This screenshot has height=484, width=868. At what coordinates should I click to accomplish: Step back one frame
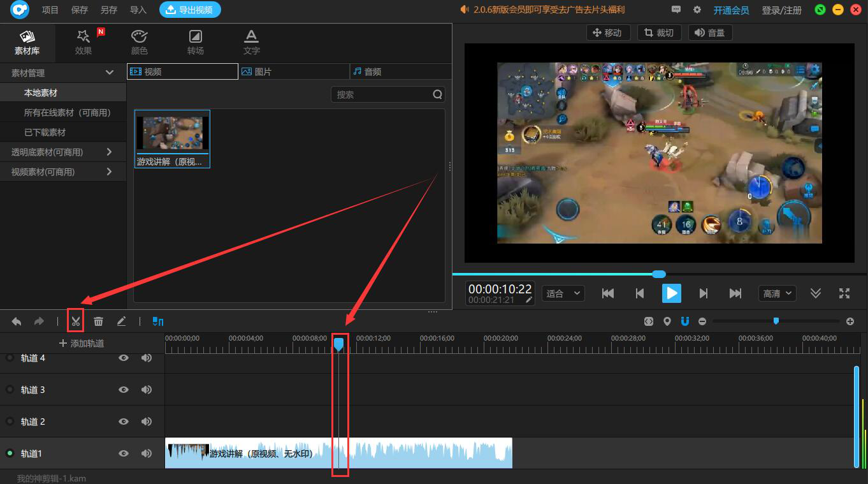[x=640, y=293]
